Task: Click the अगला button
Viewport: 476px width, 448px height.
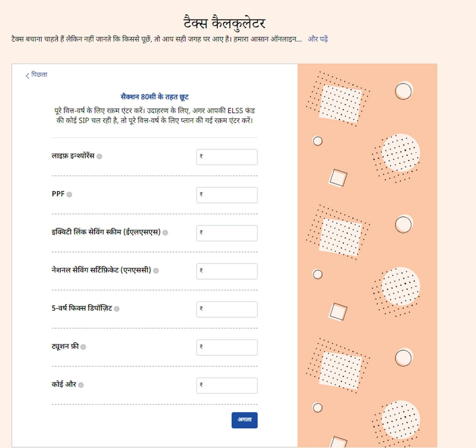Action: [244, 420]
